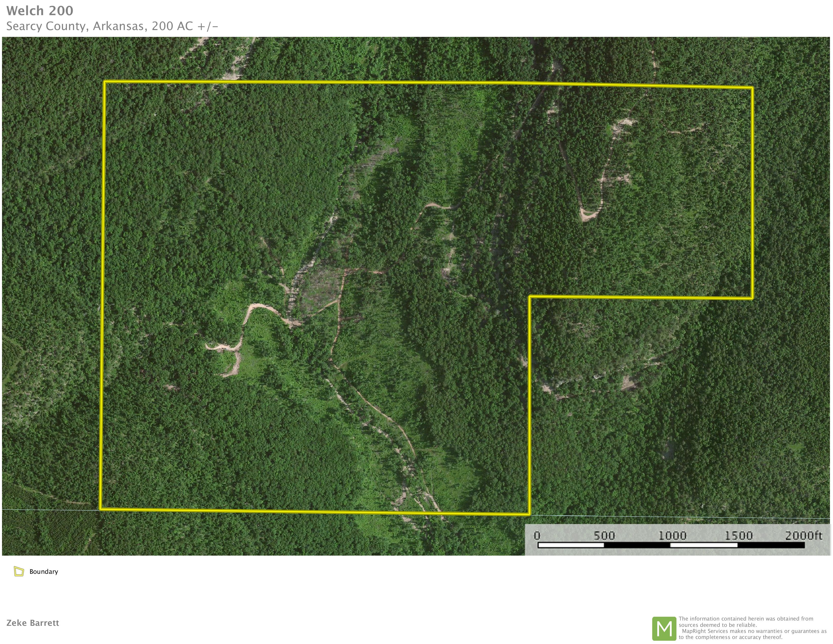Click the Welch 200 map title
The image size is (833, 644).
click(40, 11)
